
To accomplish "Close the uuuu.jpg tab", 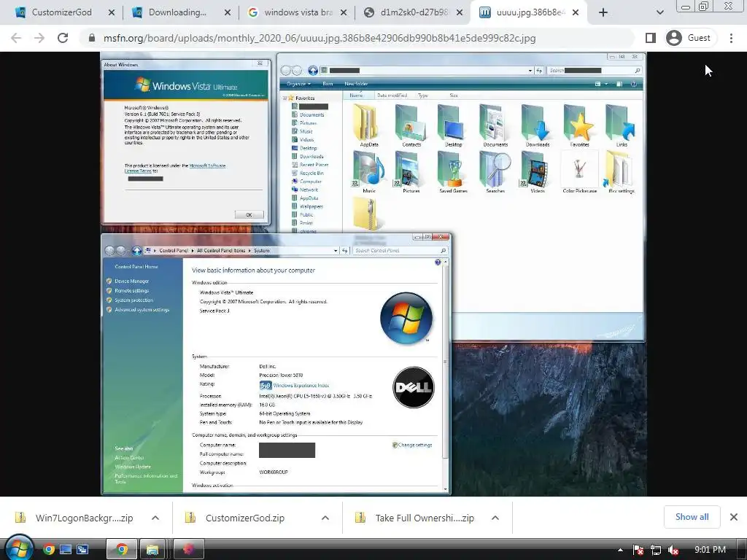I will tap(576, 13).
